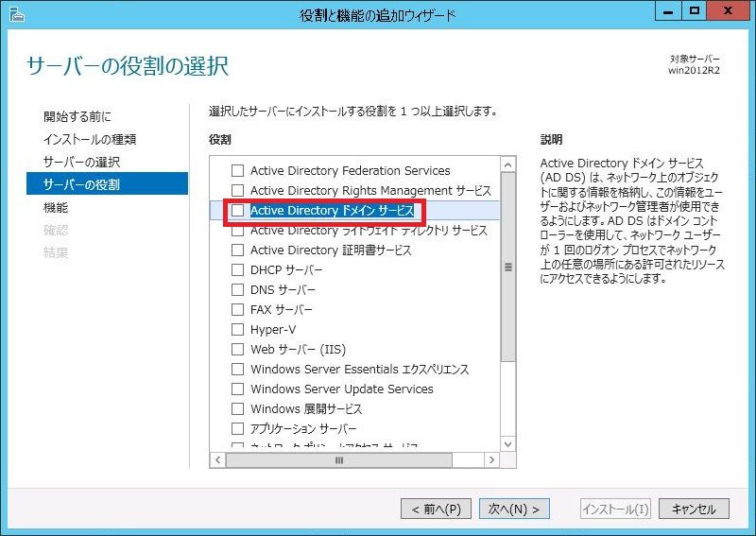The height and width of the screenshot is (536, 756).
Task: Check Active Directory ドメイン サービス checkbox
Action: pyautogui.click(x=238, y=211)
